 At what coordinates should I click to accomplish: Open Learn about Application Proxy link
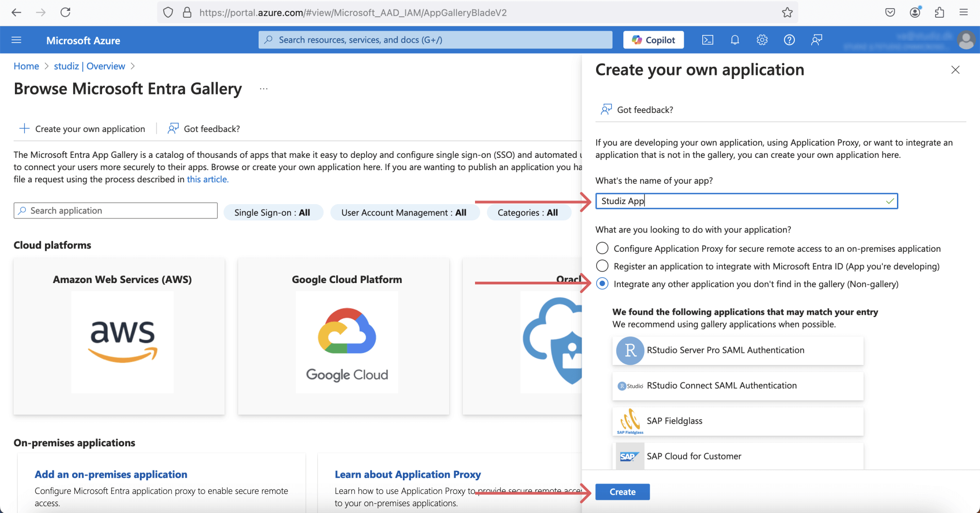coord(407,474)
